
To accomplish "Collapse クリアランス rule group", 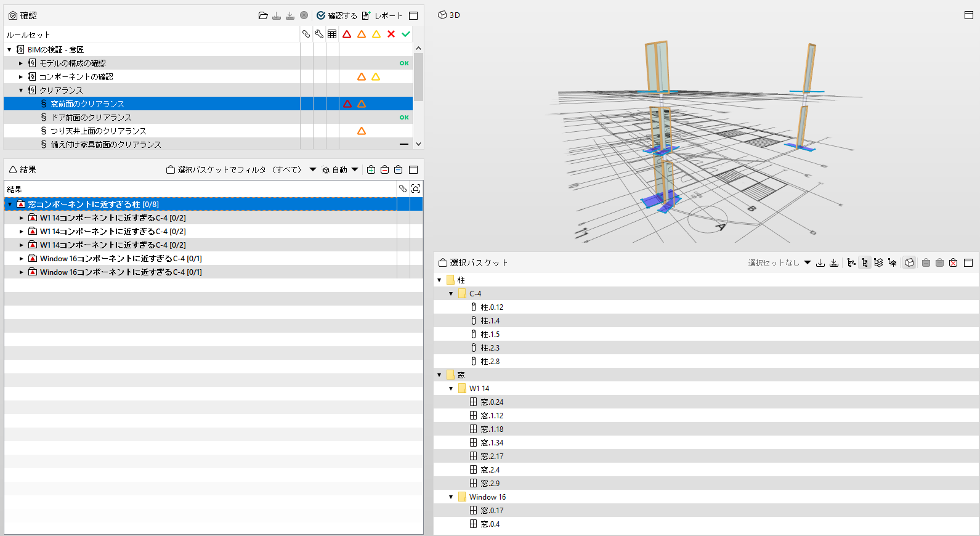I will [20, 90].
